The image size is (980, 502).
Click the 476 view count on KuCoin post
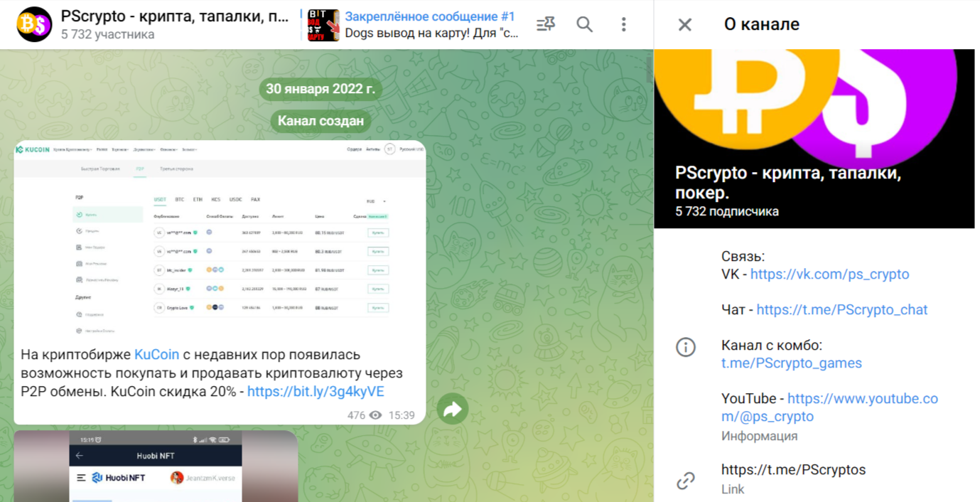click(x=356, y=415)
